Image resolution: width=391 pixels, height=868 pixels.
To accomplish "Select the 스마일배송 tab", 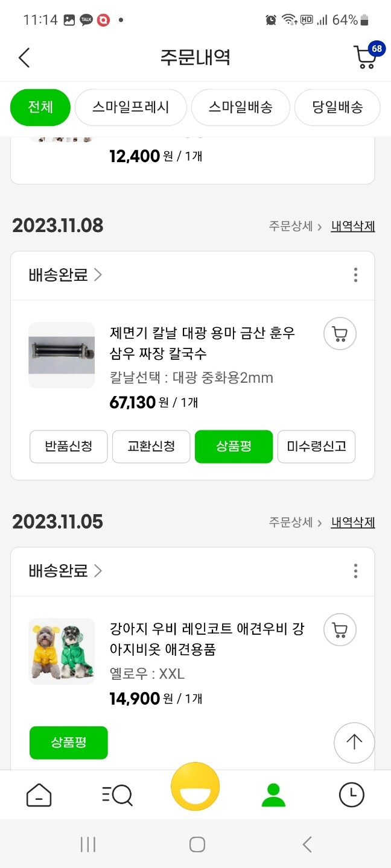I will pos(241,107).
